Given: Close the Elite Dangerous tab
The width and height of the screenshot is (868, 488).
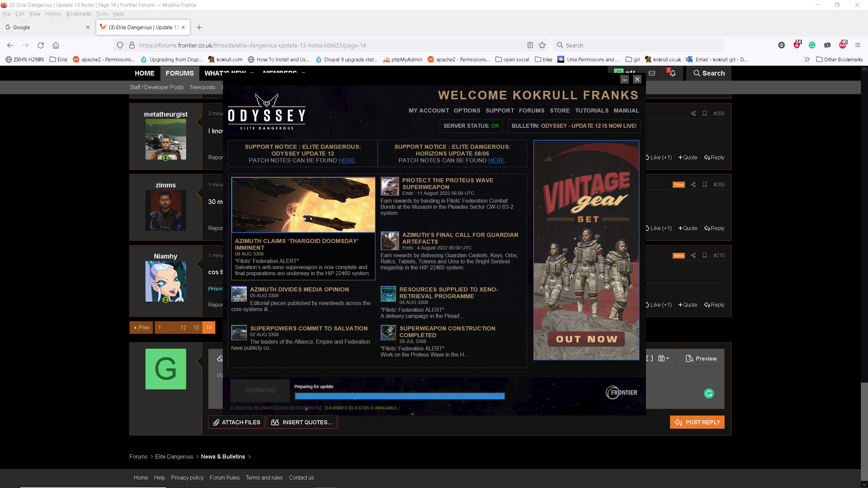Looking at the screenshot, I should point(183,27).
